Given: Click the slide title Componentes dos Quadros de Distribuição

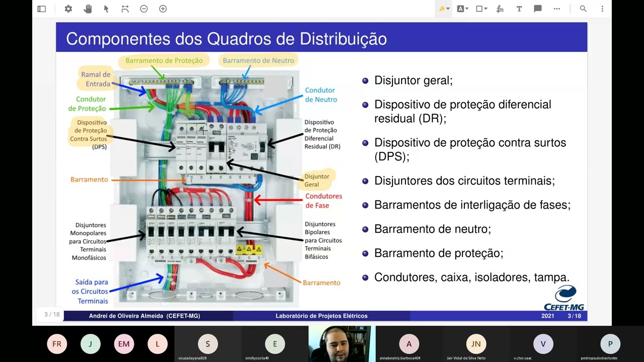Looking at the screenshot, I should coord(226,39).
